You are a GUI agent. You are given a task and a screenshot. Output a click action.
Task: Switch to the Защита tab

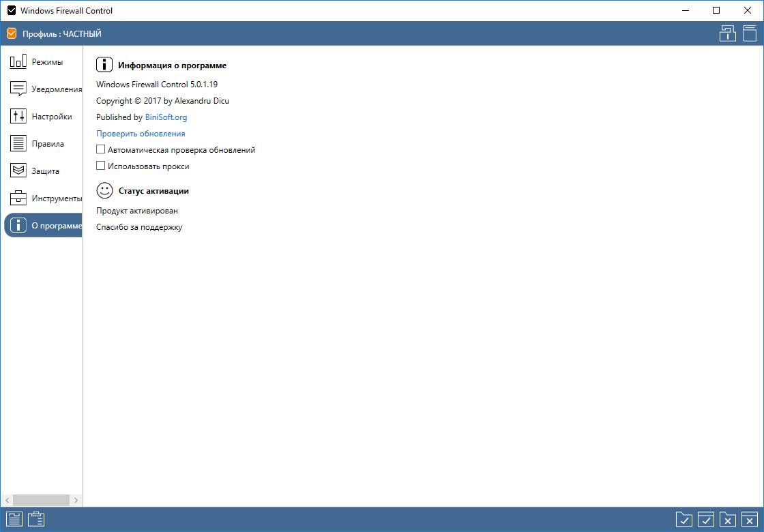coord(43,171)
